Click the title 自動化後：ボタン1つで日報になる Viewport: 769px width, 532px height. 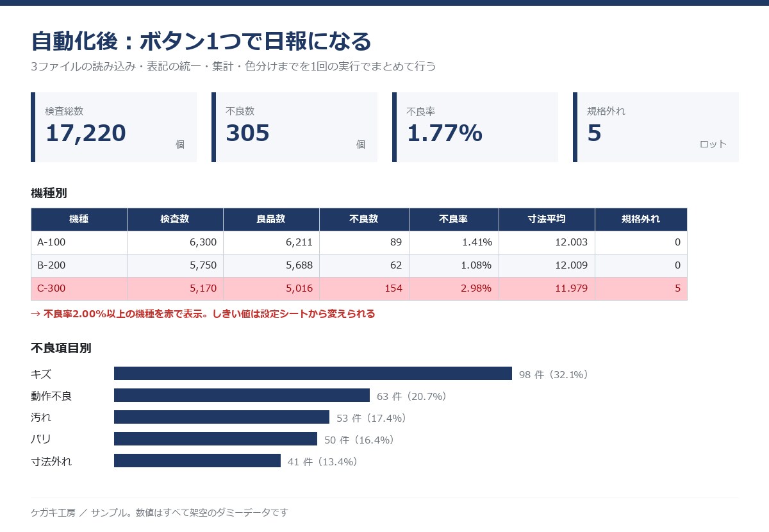coord(201,41)
